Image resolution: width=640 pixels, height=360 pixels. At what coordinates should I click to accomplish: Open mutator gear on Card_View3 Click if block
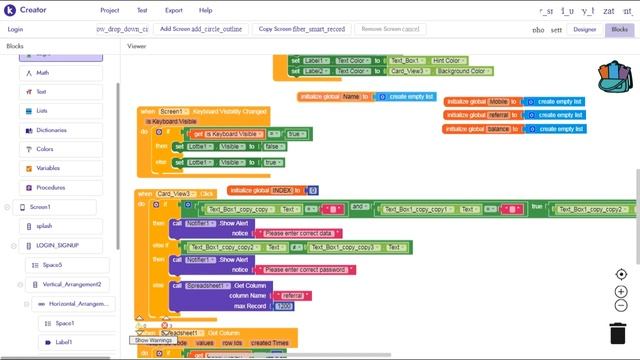click(x=156, y=204)
